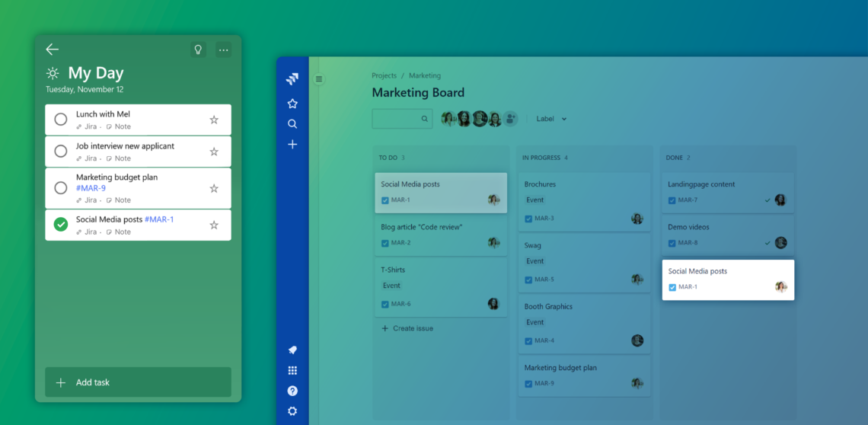Open Marketing budget plan card on board
Screen dimensions: 868x425
point(584,376)
